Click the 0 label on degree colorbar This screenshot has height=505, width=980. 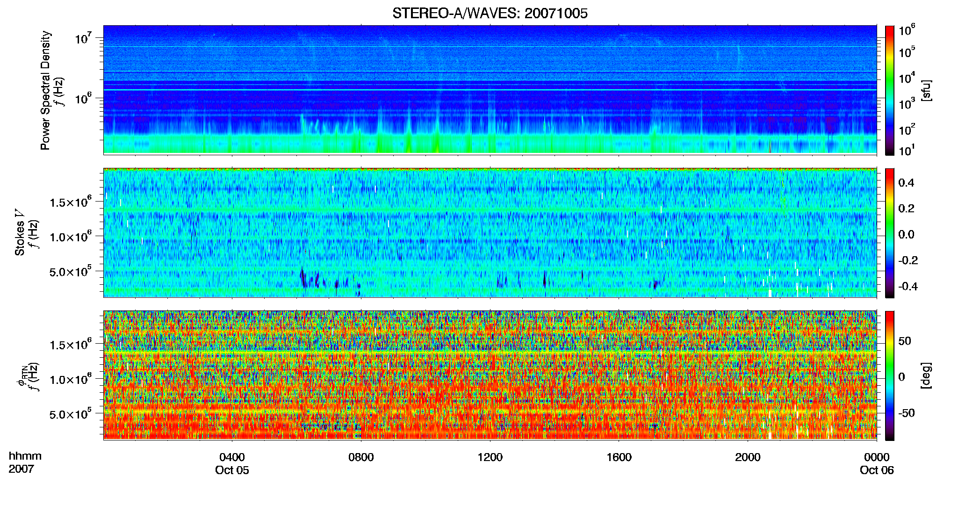902,377
